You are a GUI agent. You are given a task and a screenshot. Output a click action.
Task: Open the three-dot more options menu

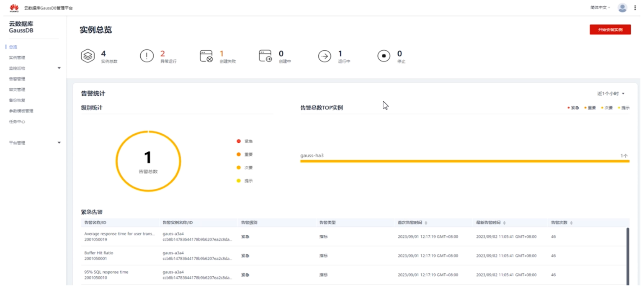(x=635, y=8)
